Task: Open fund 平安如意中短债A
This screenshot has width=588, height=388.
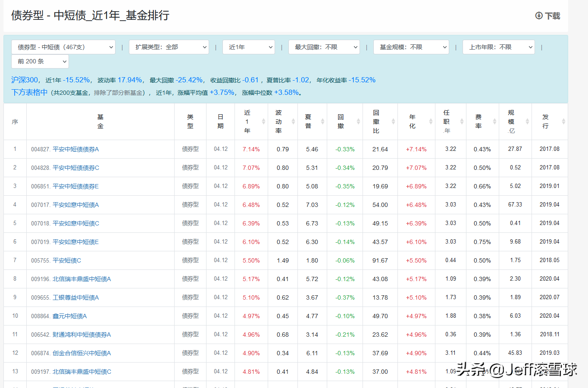Action: pyautogui.click(x=76, y=205)
